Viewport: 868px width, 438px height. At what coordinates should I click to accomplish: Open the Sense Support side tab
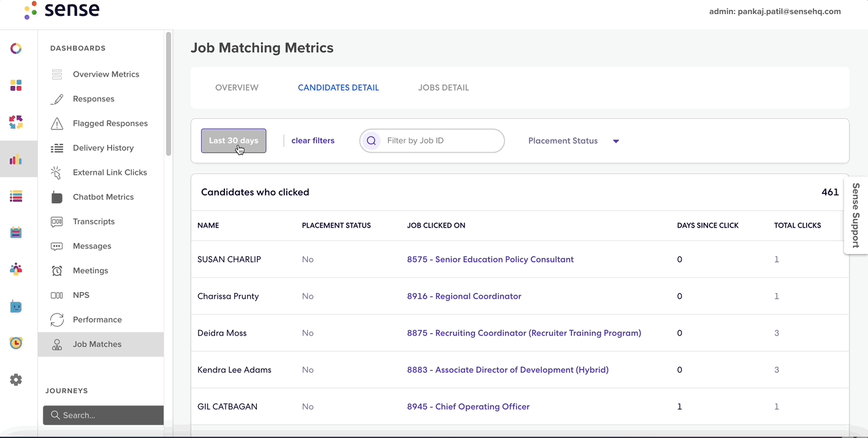click(856, 215)
